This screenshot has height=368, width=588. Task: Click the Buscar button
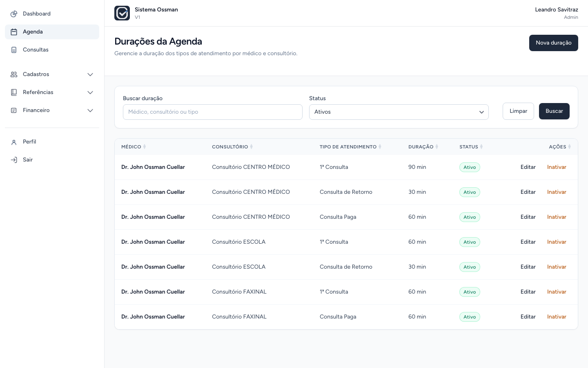554,111
